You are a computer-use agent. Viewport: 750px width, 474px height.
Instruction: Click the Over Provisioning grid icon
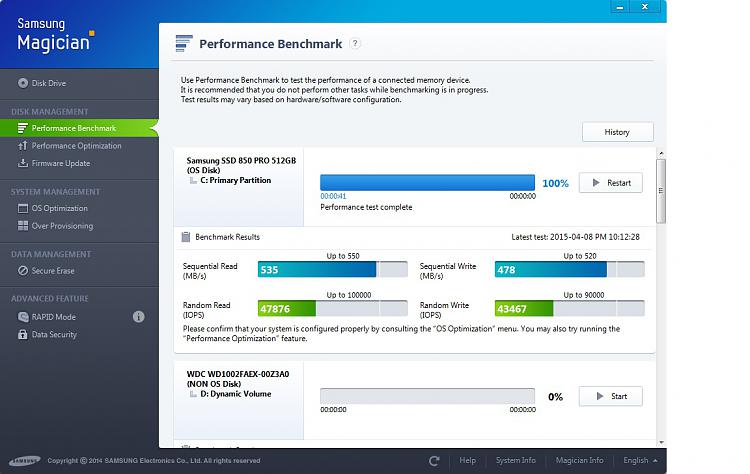click(x=22, y=226)
